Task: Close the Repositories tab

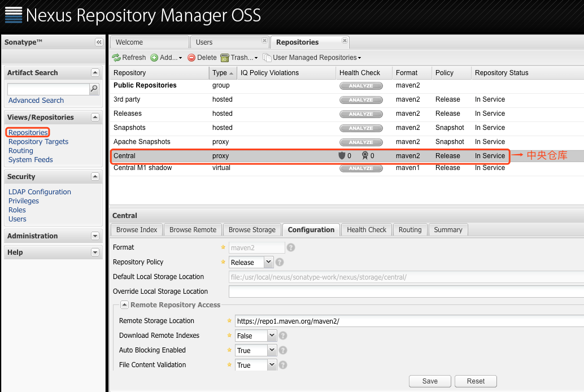Action: pos(345,40)
